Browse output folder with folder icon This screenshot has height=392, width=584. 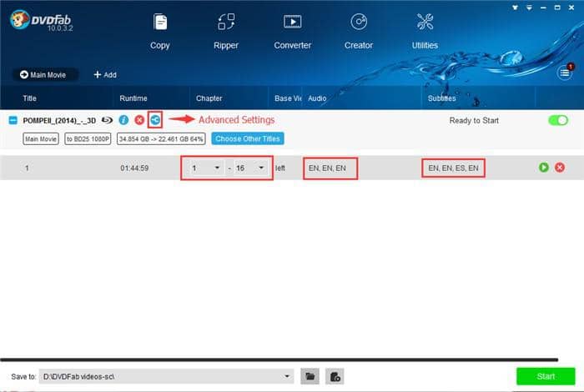pos(310,376)
